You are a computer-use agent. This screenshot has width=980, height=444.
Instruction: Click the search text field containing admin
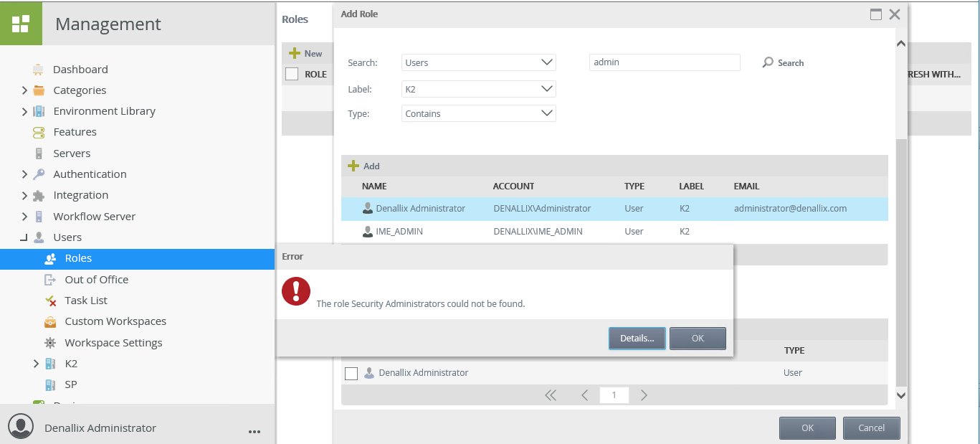coord(665,62)
